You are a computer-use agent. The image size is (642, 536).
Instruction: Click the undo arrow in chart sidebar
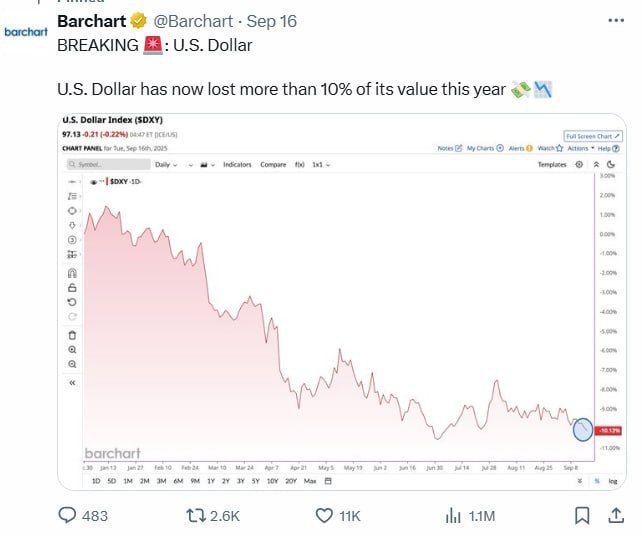pyautogui.click(x=72, y=302)
